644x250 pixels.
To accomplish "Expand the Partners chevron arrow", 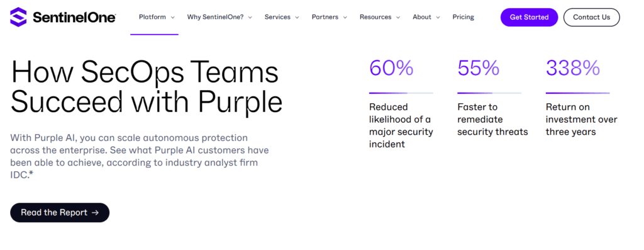I will click(345, 18).
